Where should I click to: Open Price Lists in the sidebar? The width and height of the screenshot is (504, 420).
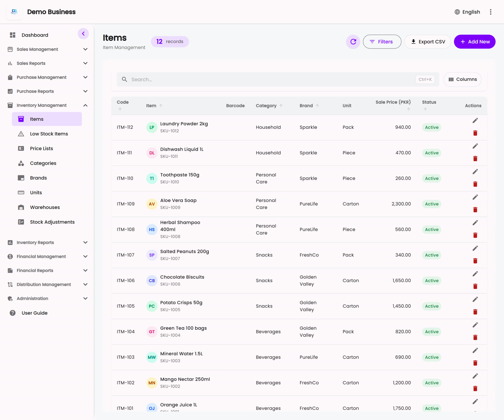pos(47,149)
